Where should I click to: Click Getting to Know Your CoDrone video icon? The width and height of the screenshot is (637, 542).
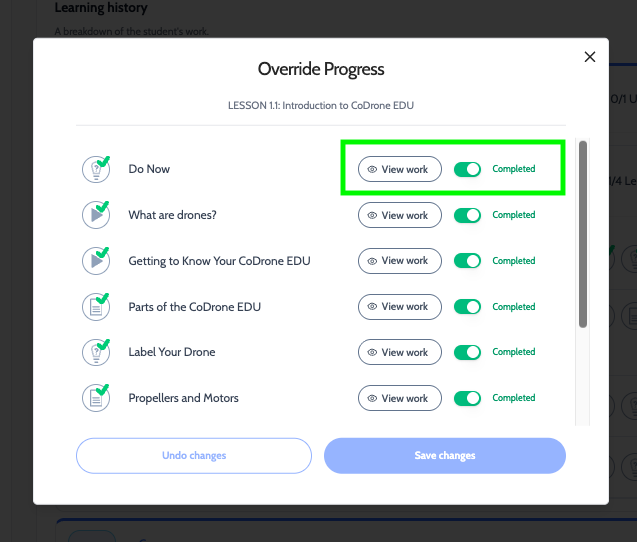click(x=96, y=261)
